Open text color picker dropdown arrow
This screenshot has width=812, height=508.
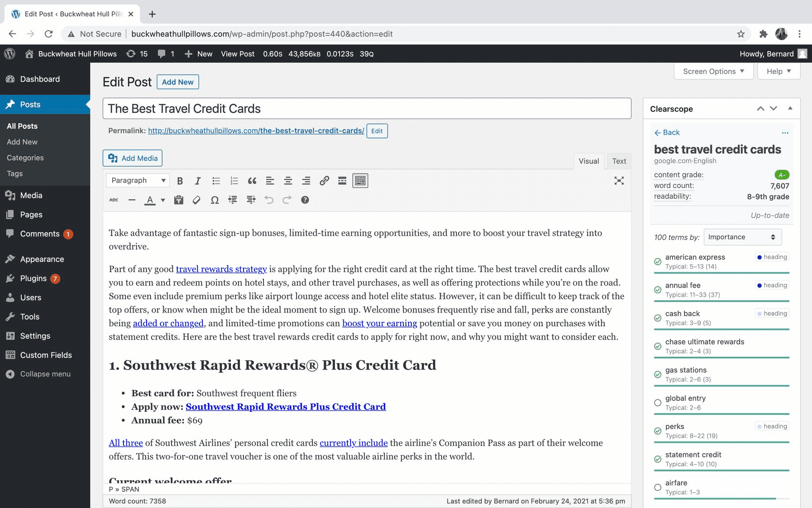pyautogui.click(x=163, y=200)
